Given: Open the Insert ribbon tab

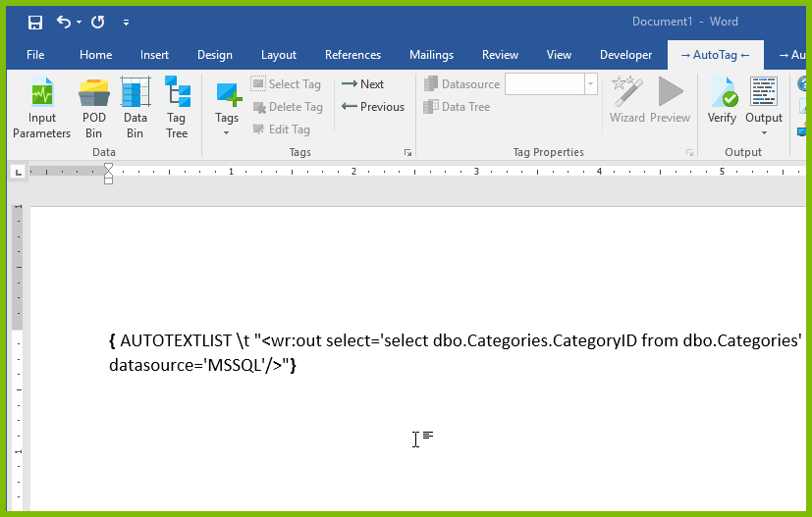Looking at the screenshot, I should tap(154, 55).
